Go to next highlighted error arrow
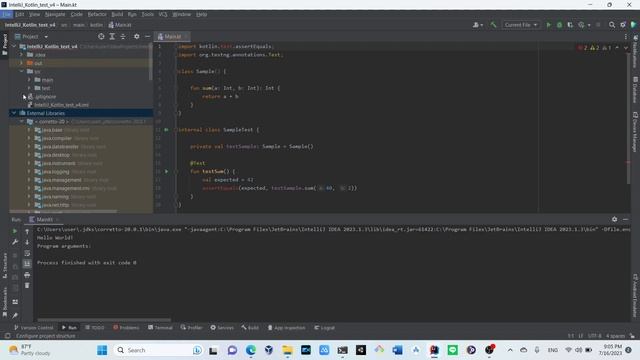Viewport: 640px width, 360px height. click(626, 48)
